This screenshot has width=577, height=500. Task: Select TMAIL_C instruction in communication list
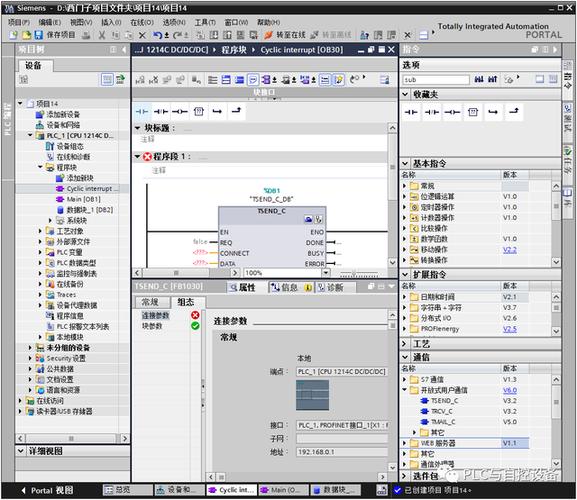443,422
